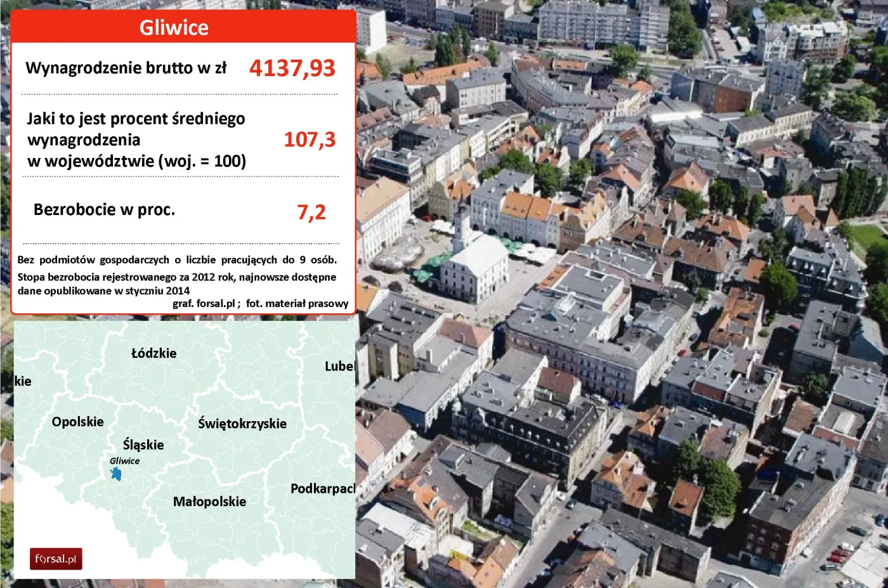Click the 'Bezrobocie w proc.' label

click(104, 210)
